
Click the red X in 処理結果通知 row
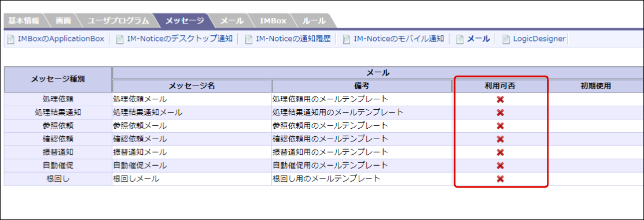(501, 113)
